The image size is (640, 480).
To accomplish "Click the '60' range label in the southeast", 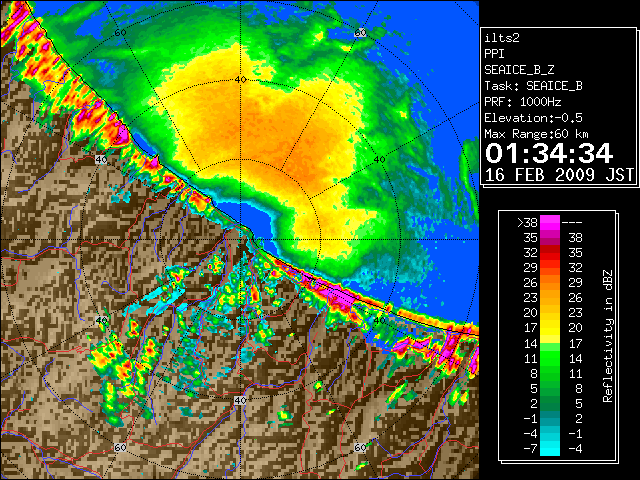I will (x=360, y=447).
